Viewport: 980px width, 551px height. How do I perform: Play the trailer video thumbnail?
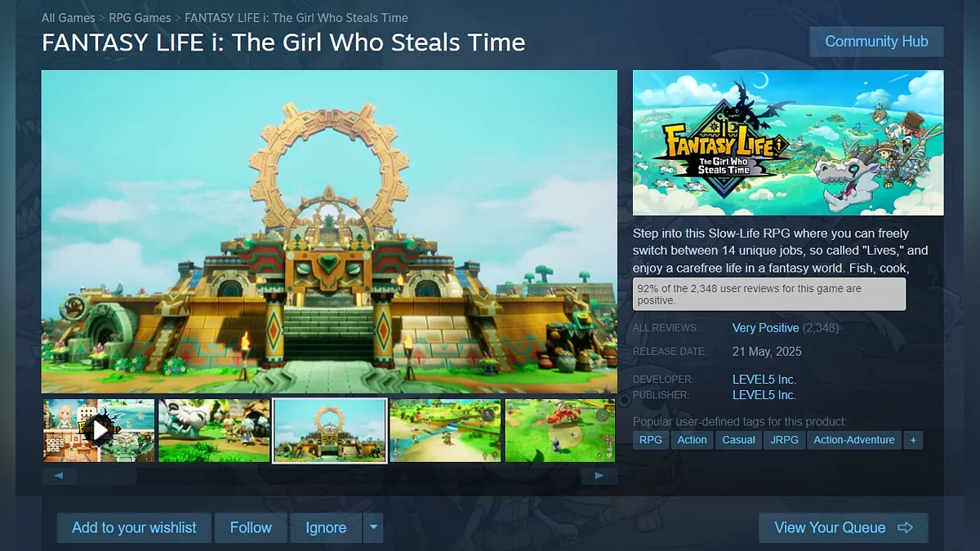pyautogui.click(x=99, y=430)
